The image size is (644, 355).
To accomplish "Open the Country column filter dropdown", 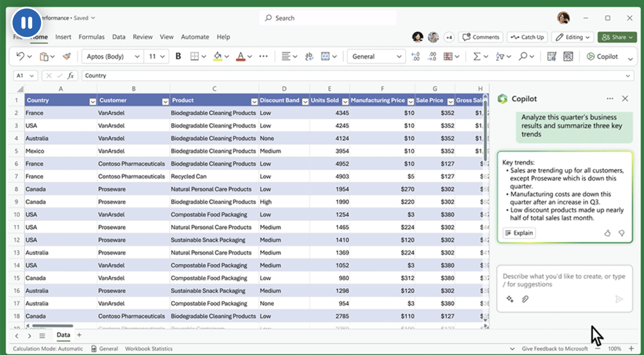I will (92, 101).
